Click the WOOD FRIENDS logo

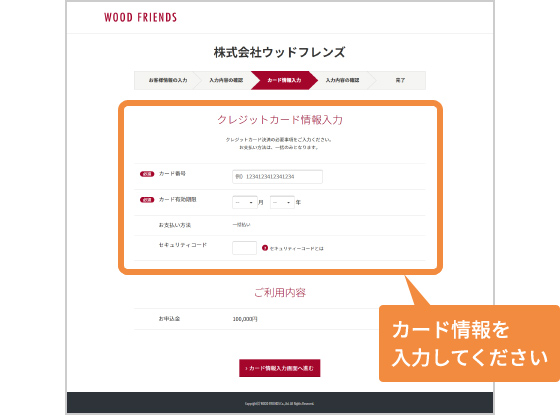[x=140, y=17]
